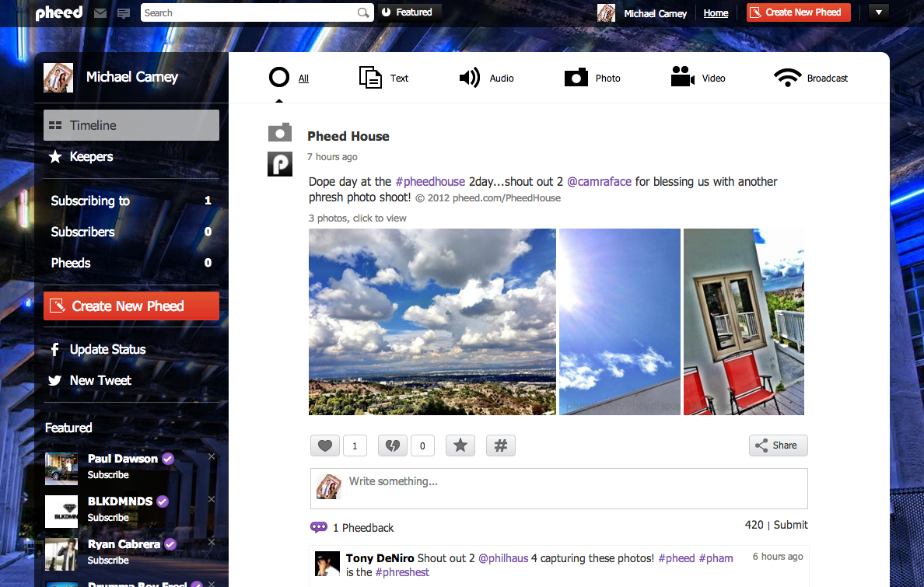This screenshot has width=924, height=587.
Task: Open the @camraface mention
Action: 600,181
